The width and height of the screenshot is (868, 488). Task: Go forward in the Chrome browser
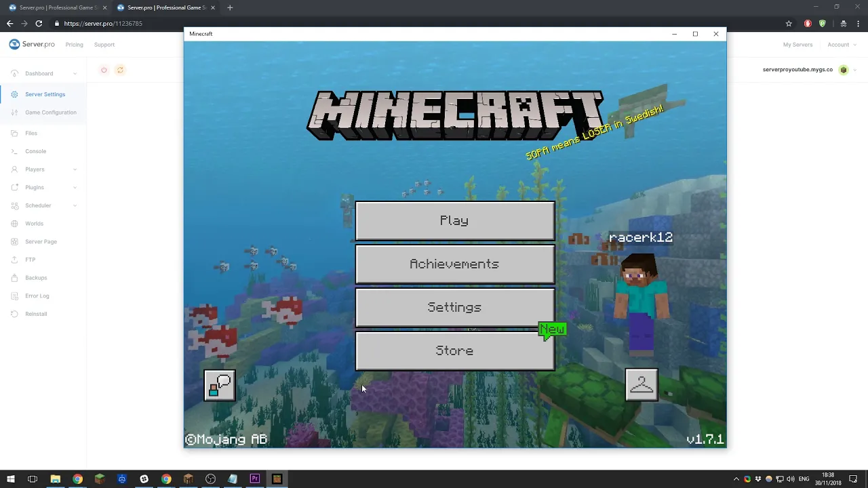[x=24, y=23]
